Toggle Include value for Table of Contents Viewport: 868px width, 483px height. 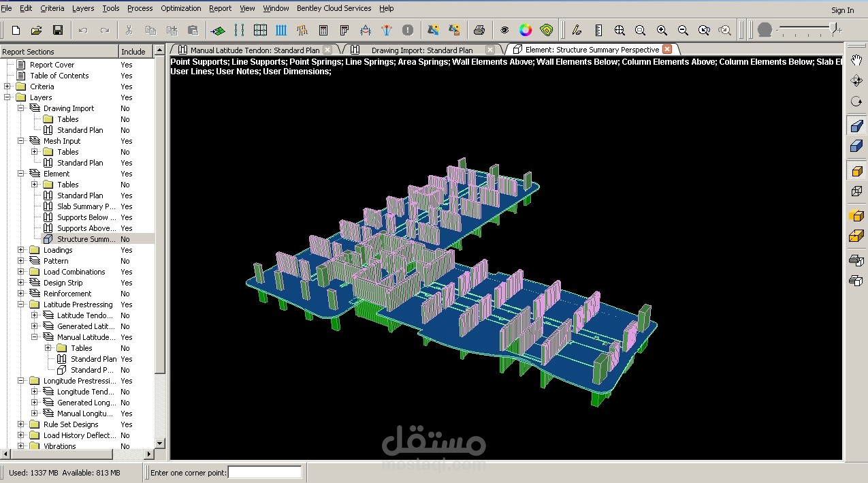click(127, 76)
